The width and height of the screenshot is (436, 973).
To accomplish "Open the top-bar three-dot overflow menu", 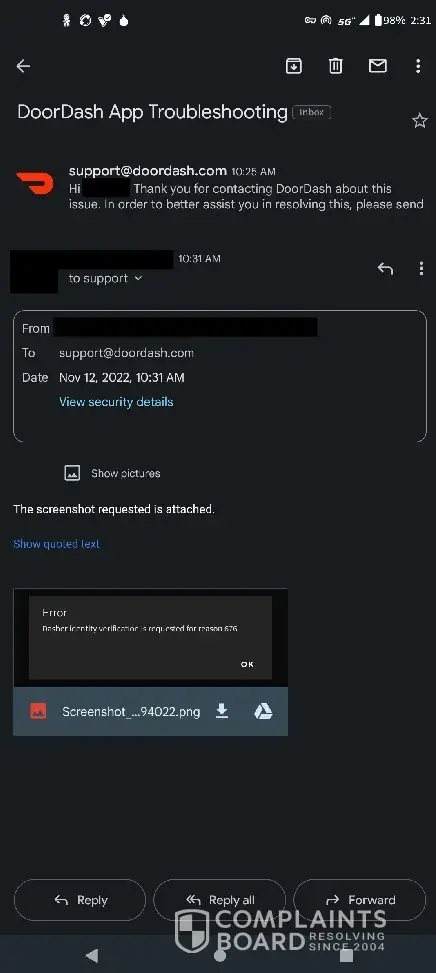I will 418,66.
